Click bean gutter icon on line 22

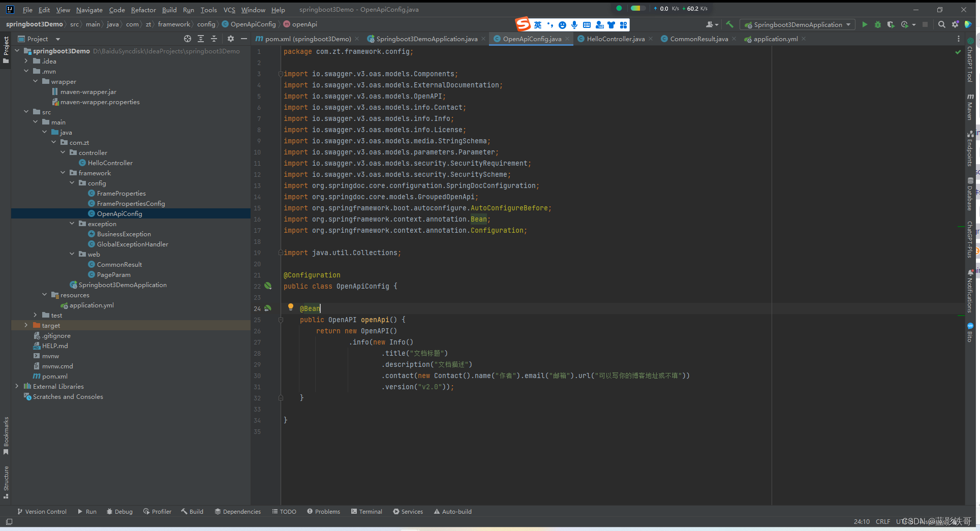coord(268,286)
